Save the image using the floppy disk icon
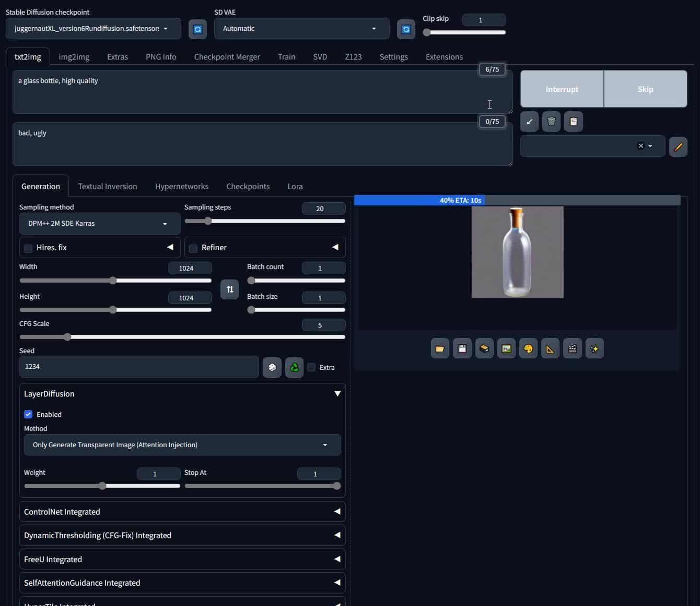This screenshot has width=700, height=606. pyautogui.click(x=462, y=348)
